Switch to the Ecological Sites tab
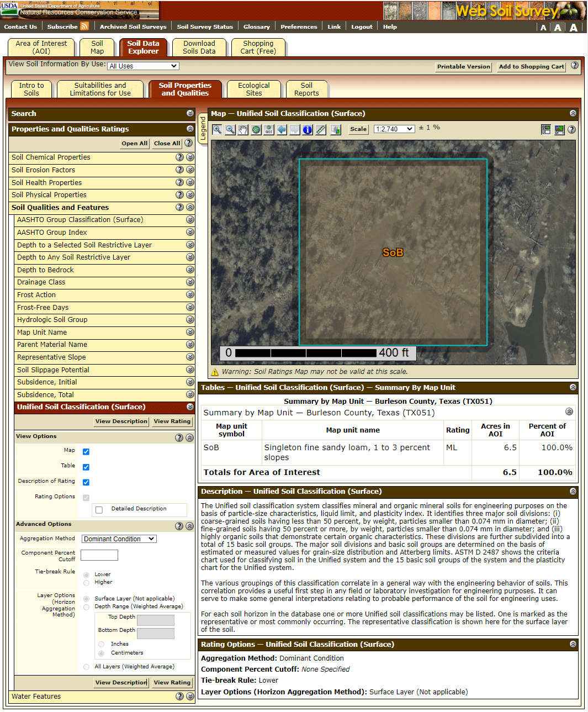Screen dimensions: 588x712 coord(253,88)
